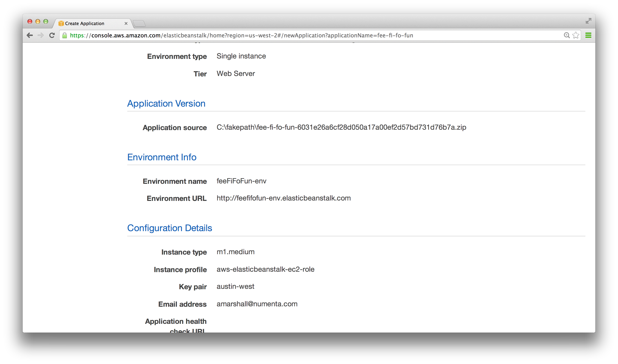The width and height of the screenshot is (618, 364).
Task: Click the green window zoom button
Action: point(46,22)
